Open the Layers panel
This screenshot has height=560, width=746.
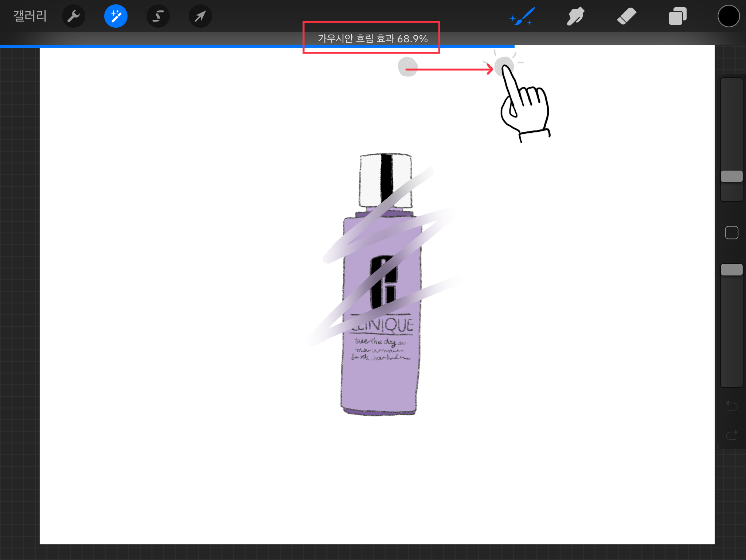pos(677,16)
